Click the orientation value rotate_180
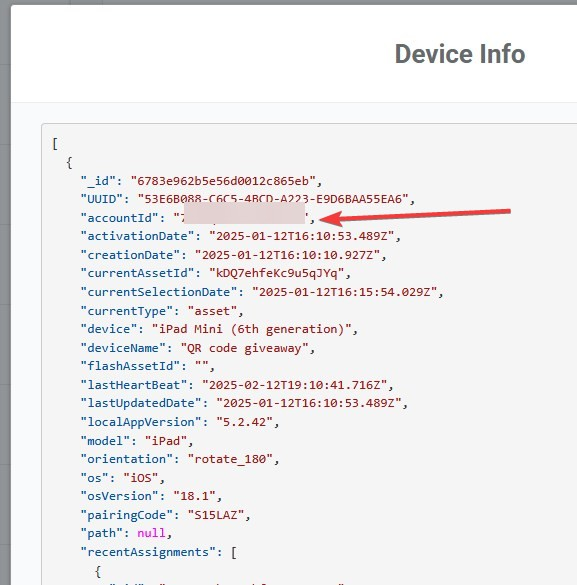 point(230,459)
